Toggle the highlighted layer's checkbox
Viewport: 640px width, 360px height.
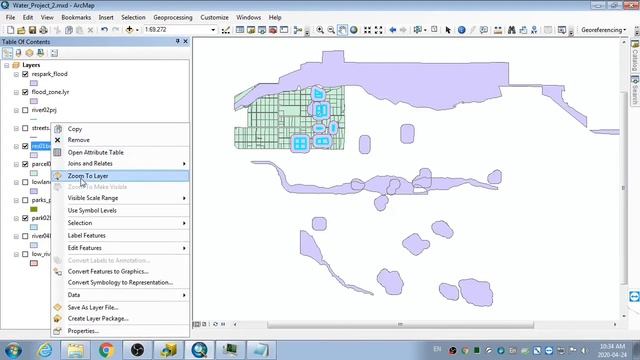pos(25,146)
